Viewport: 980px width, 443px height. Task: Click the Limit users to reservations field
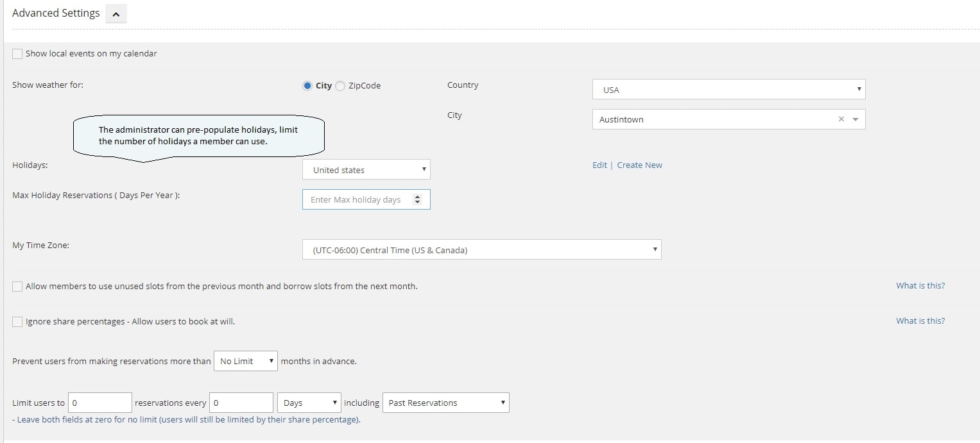pos(99,403)
